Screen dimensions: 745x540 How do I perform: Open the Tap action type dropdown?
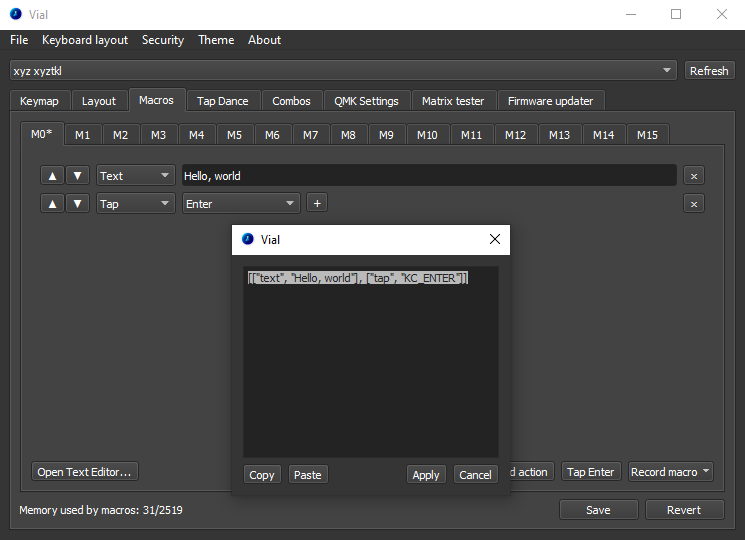point(135,204)
